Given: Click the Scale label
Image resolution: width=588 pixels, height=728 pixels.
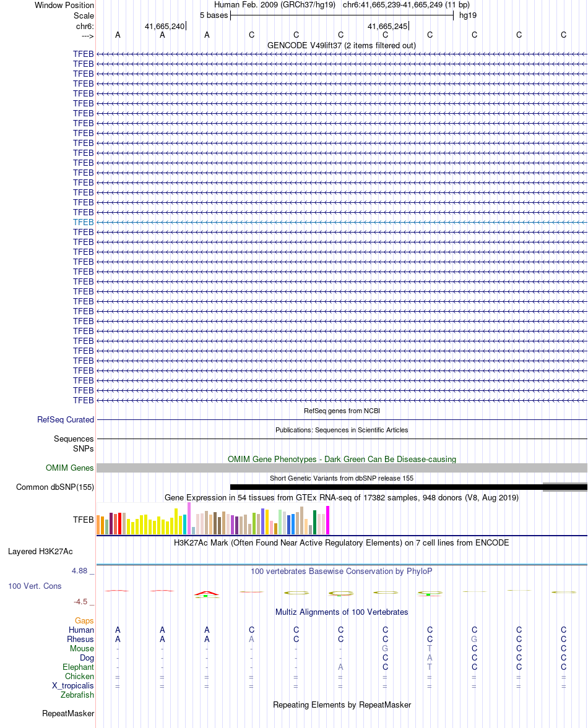Looking at the screenshot, I should pyautogui.click(x=84, y=16).
